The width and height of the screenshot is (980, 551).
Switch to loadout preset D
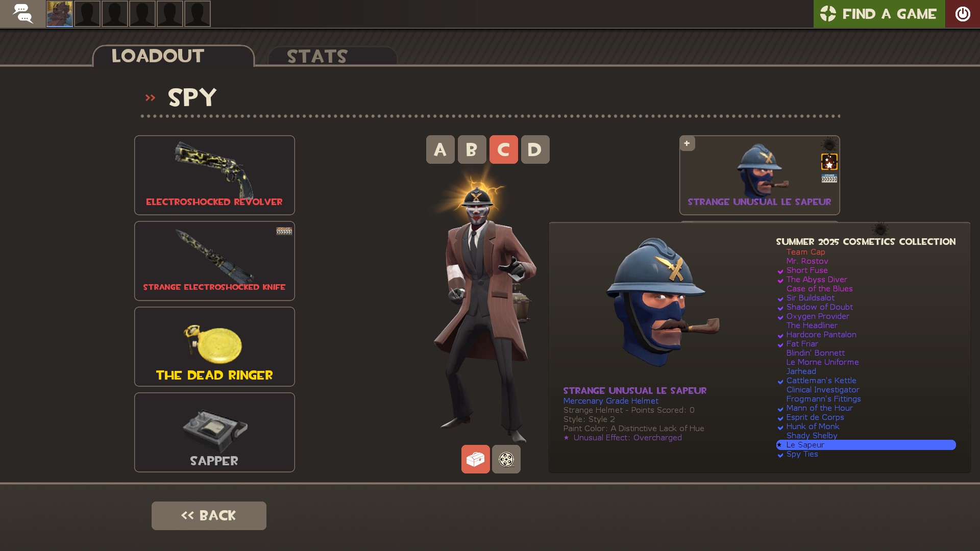[x=535, y=149]
